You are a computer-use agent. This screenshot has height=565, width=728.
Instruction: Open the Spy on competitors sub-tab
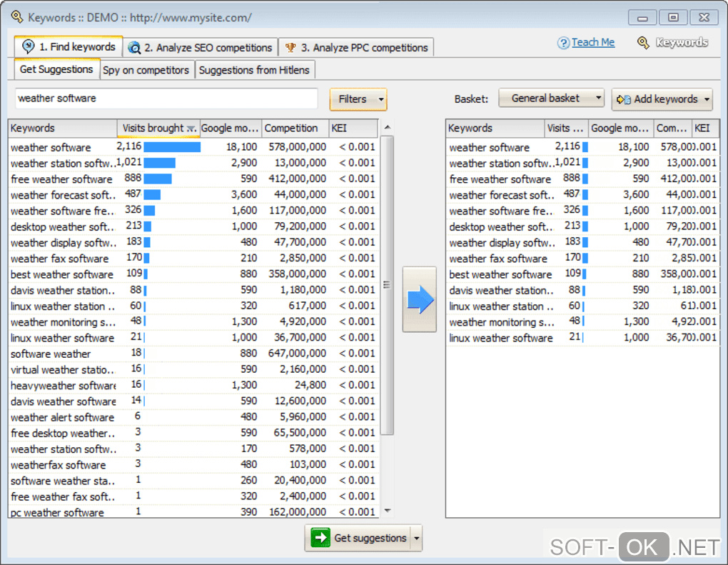[146, 70]
